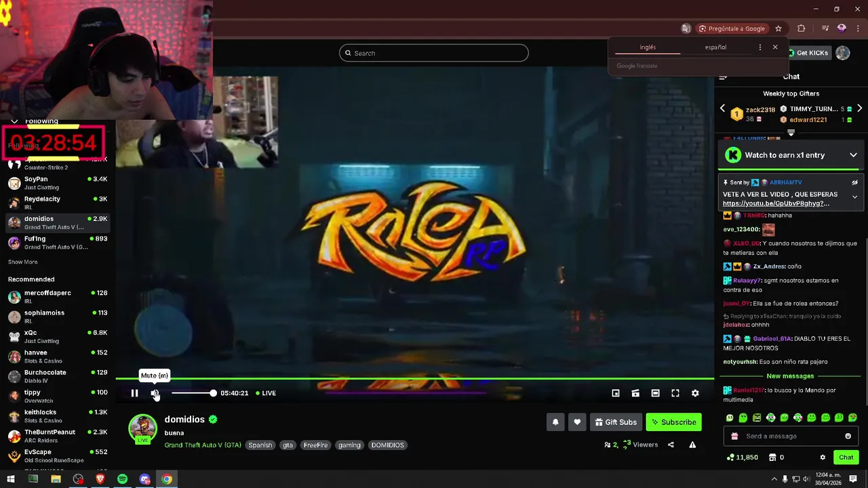Image resolution: width=868 pixels, height=488 pixels.
Task: Click the New messages chat banner
Action: [x=790, y=376]
